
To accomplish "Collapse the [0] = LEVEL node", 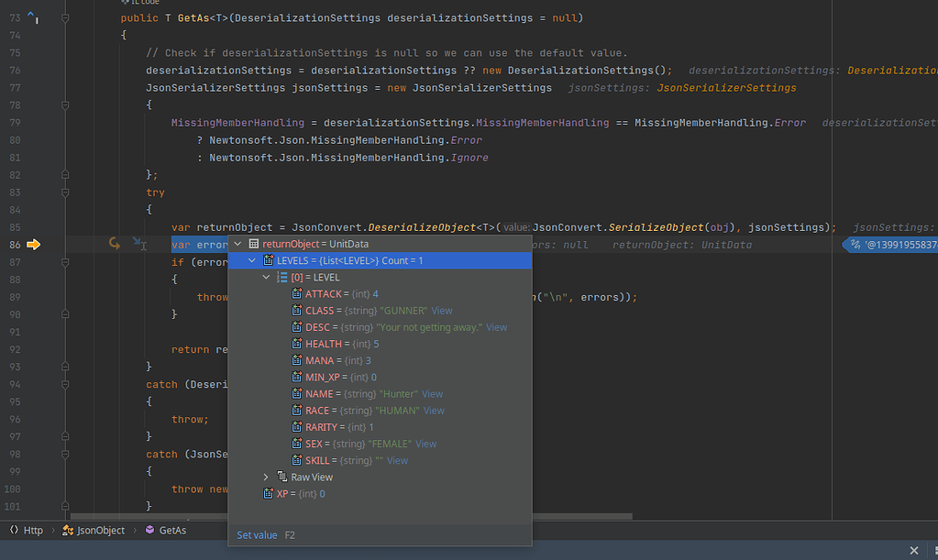I will 266,277.
